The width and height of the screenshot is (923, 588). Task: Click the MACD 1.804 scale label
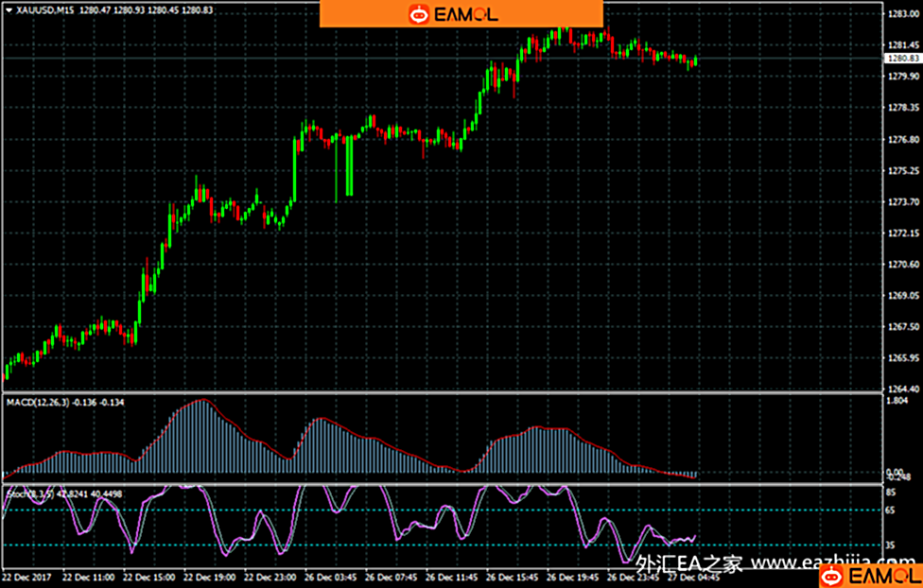(897, 401)
